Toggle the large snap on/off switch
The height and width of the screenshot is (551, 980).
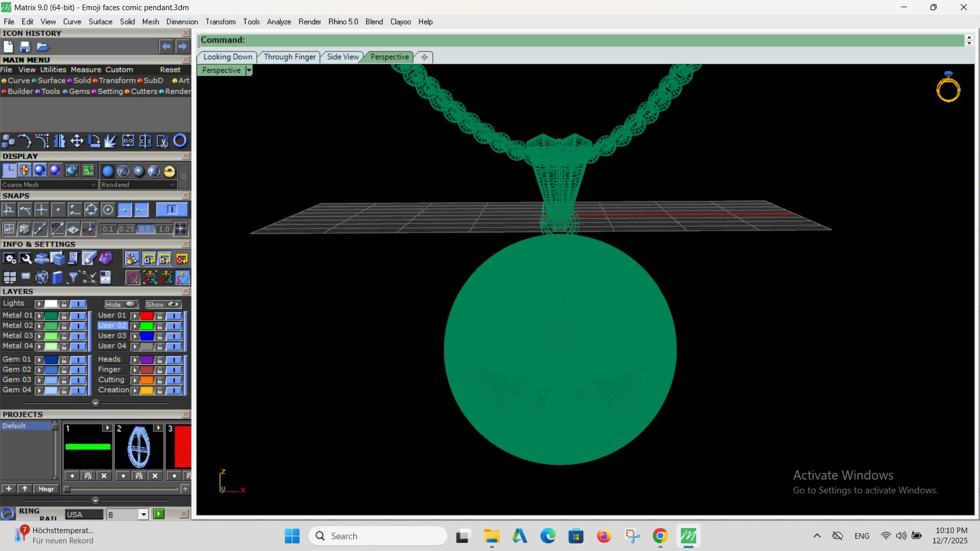click(x=171, y=210)
